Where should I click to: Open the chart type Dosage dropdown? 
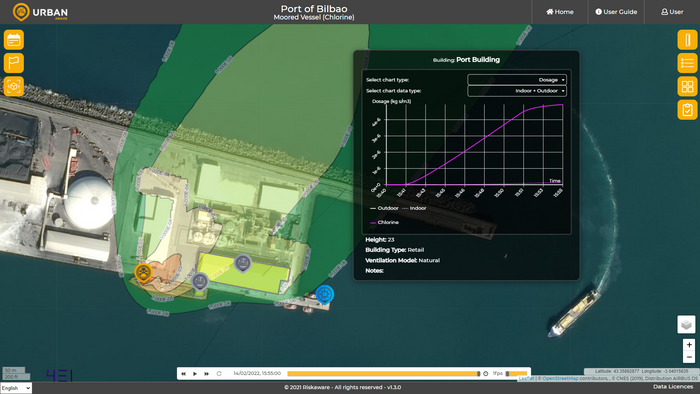517,80
